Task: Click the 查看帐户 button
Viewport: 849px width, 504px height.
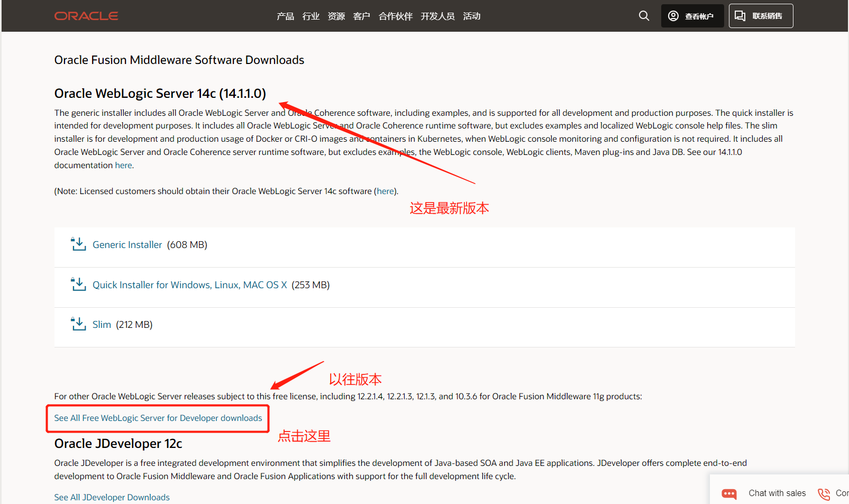Action: pos(692,15)
